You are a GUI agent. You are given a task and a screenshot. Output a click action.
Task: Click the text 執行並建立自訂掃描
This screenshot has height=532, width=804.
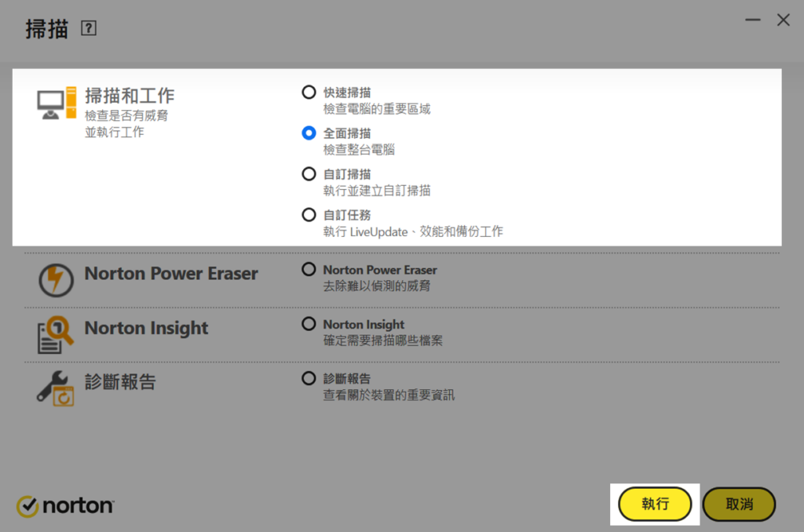click(x=377, y=191)
